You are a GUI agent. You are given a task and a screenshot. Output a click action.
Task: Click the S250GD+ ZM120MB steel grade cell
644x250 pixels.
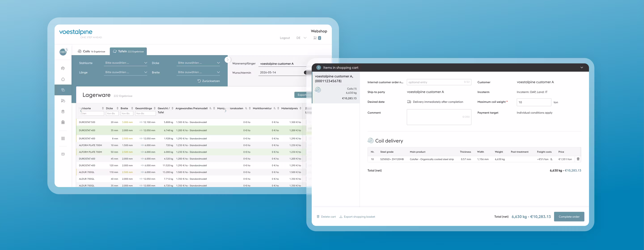click(392, 159)
